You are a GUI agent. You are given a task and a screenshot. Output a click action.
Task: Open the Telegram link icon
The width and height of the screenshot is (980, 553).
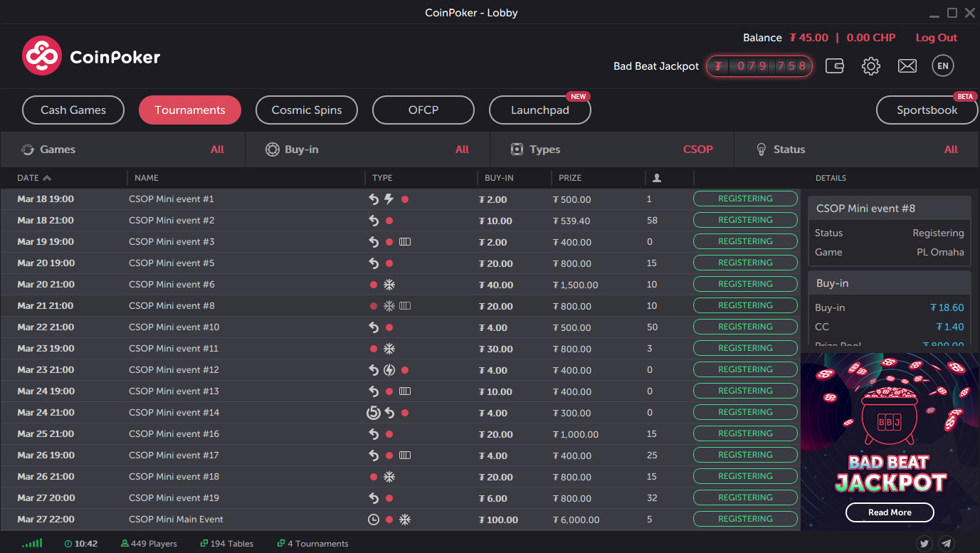947,544
